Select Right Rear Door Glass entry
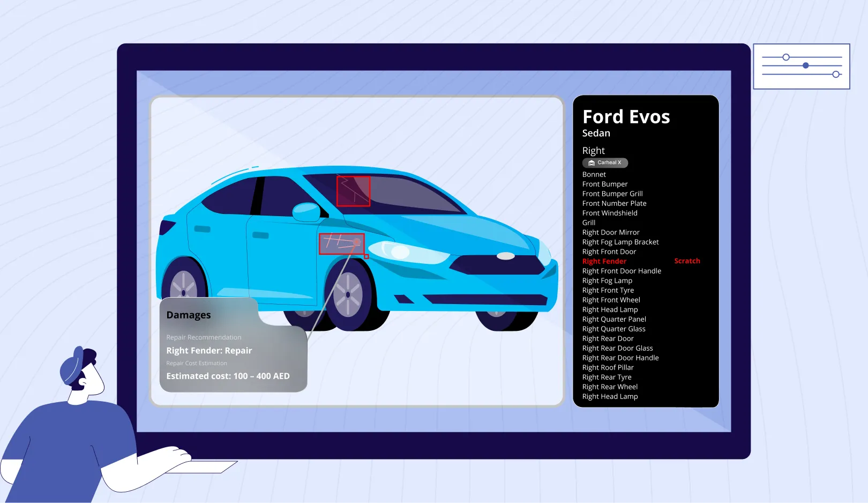868x503 pixels. pyautogui.click(x=618, y=348)
